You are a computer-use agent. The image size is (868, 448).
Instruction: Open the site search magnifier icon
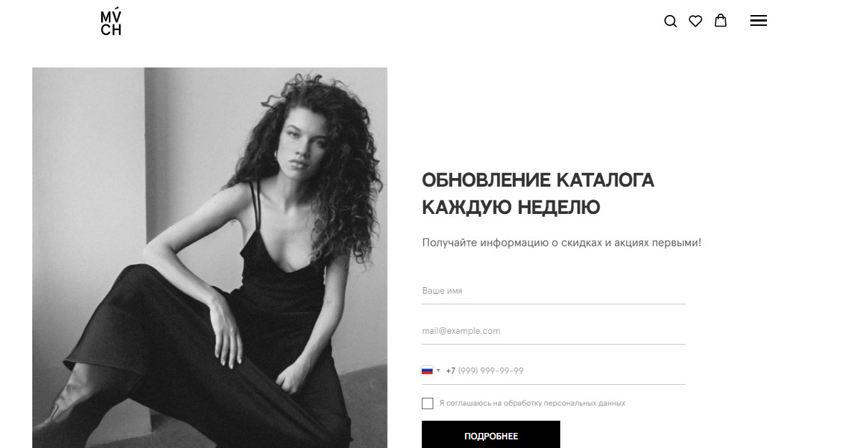(x=671, y=22)
